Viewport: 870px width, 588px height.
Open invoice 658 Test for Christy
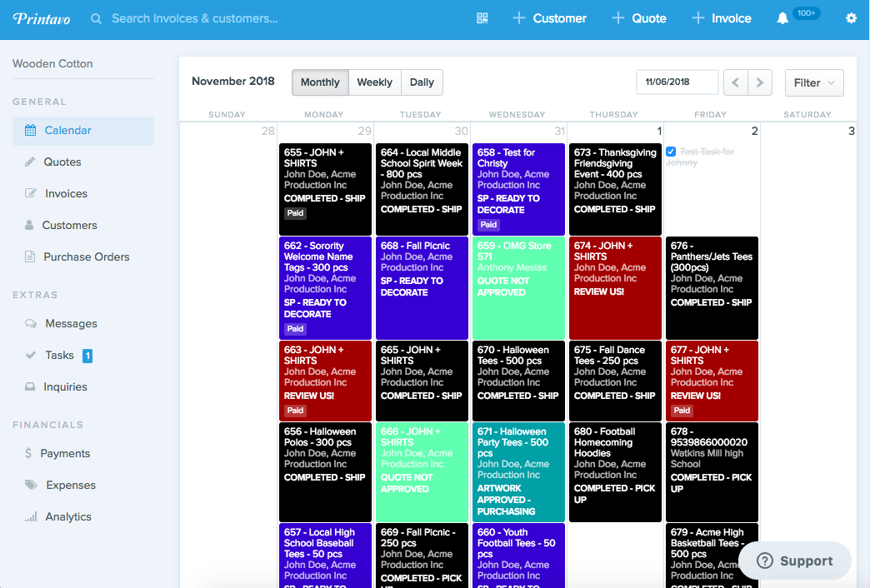pos(518,189)
